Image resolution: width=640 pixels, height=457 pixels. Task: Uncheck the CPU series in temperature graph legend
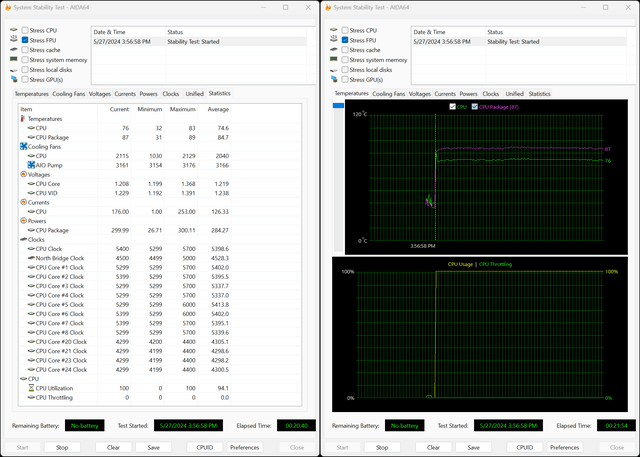point(452,106)
